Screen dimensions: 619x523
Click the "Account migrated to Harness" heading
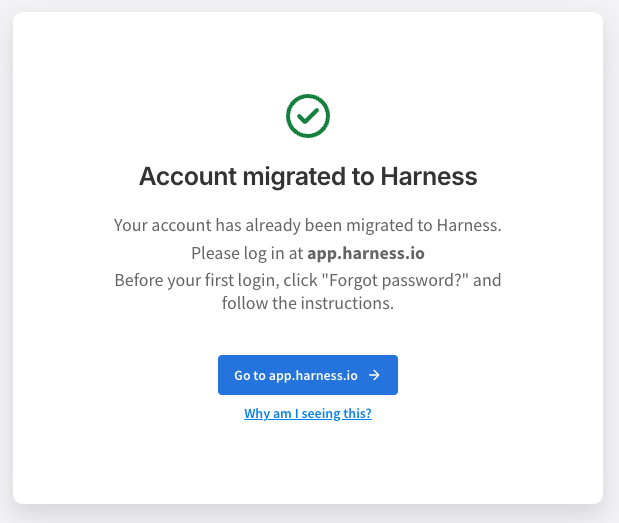[x=308, y=177]
